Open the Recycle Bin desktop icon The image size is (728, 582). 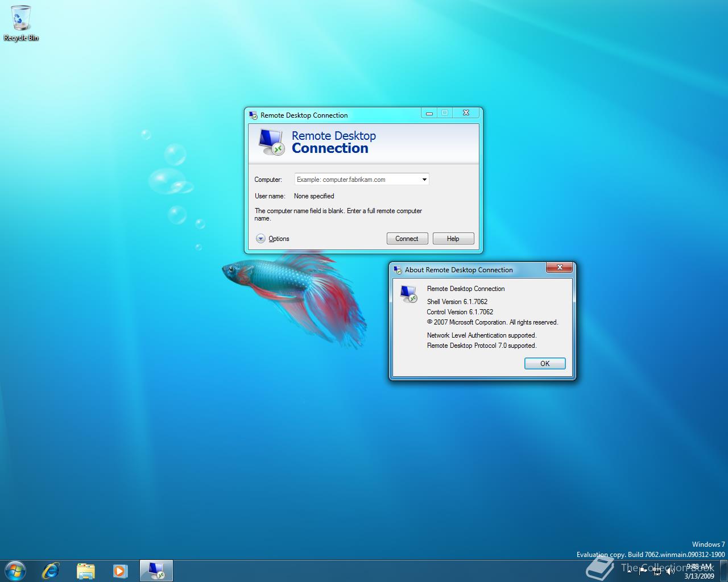[x=21, y=23]
